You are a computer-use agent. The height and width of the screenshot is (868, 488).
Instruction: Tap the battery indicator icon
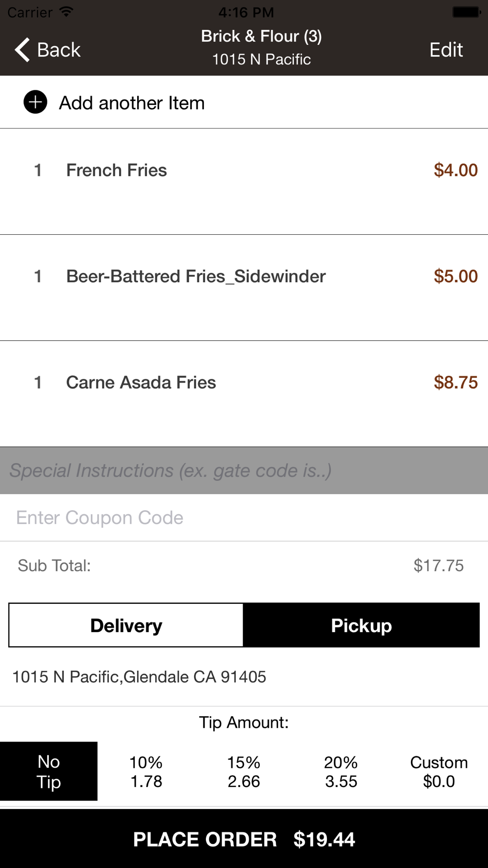(467, 12)
